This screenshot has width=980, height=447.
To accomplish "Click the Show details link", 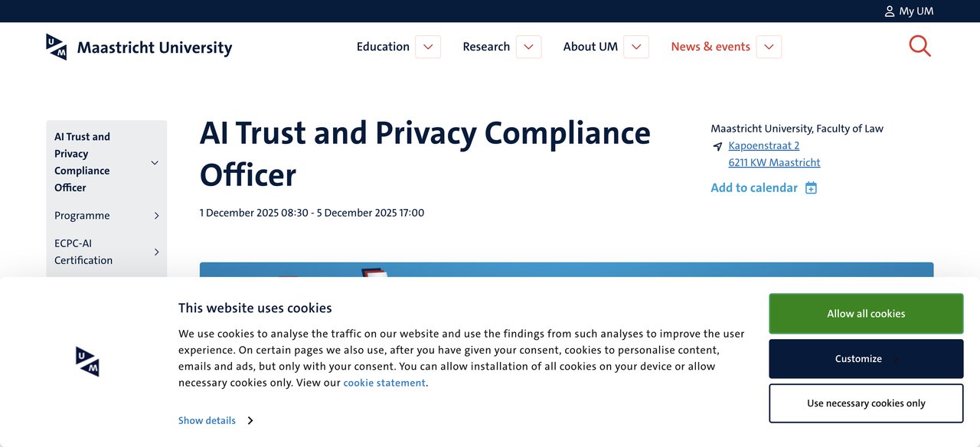I will pos(207,420).
